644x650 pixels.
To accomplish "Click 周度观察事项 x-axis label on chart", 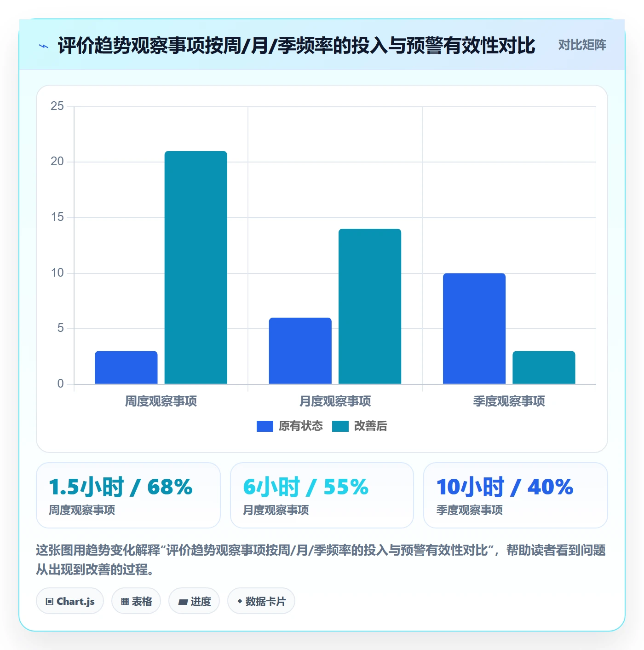I will coord(161,401).
